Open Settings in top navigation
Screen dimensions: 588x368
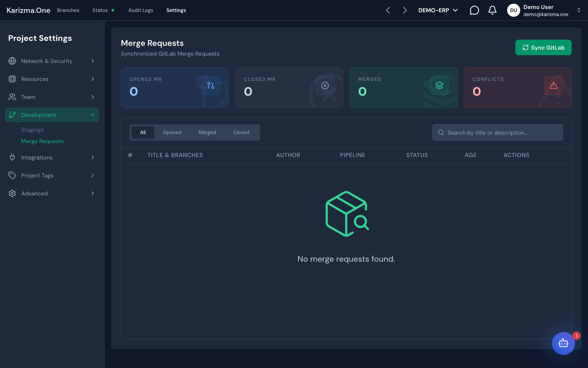[x=176, y=10]
